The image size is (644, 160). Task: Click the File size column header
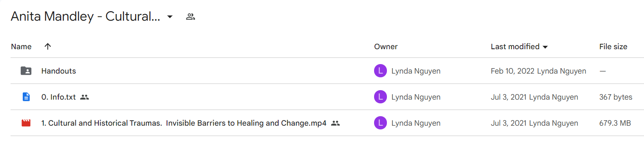pos(613,47)
